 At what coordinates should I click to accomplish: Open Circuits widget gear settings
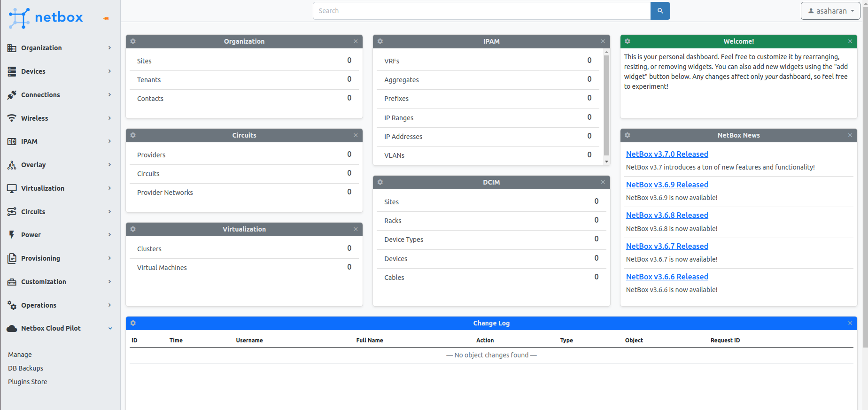pos(133,135)
